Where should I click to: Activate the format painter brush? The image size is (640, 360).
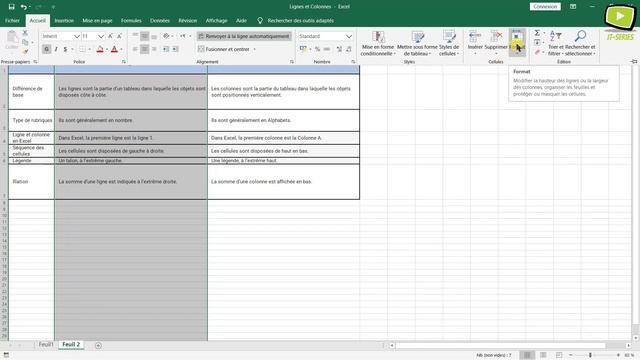click(x=25, y=51)
